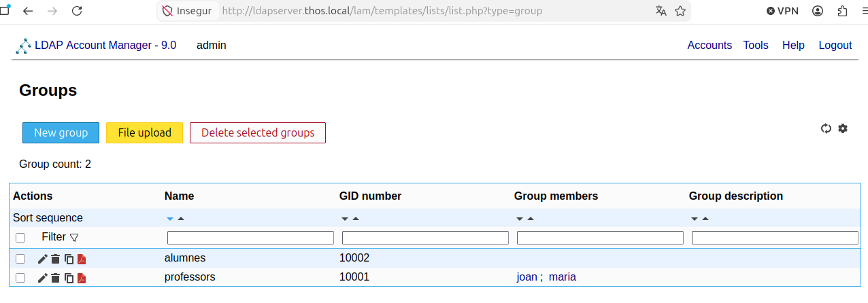The width and height of the screenshot is (868, 303).
Task: Copy the professors group
Action: coord(69,278)
